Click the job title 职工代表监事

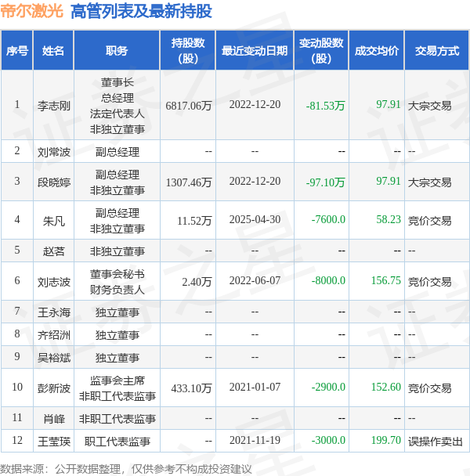117,442
